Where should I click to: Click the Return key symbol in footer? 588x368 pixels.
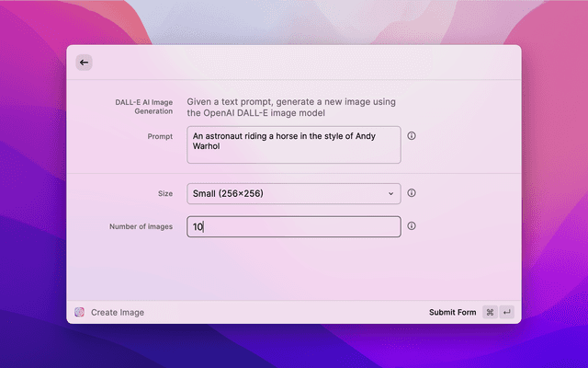point(506,312)
